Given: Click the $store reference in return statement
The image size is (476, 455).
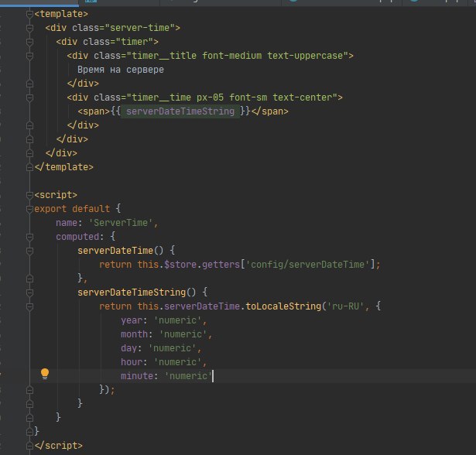Looking at the screenshot, I should (180, 265).
